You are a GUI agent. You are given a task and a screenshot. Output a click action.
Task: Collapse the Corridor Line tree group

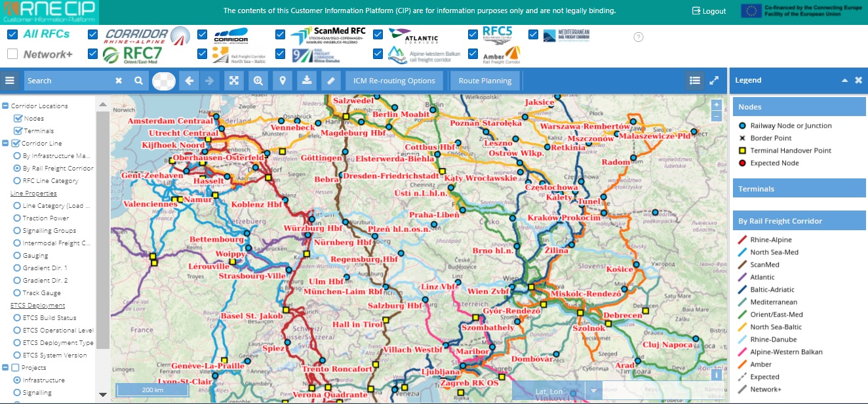pos(6,143)
